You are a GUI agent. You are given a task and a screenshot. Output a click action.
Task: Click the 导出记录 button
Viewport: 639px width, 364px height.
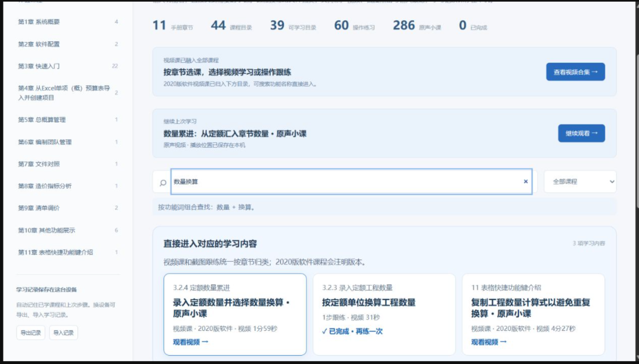31,333
